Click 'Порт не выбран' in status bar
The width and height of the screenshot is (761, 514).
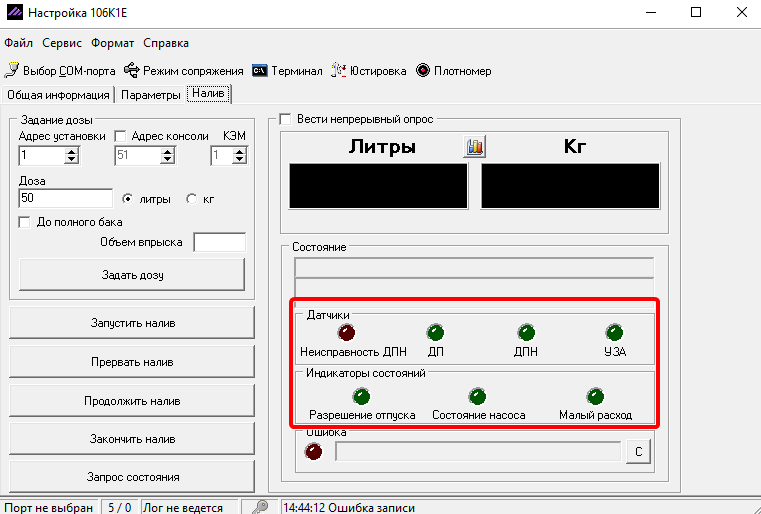tap(49, 508)
